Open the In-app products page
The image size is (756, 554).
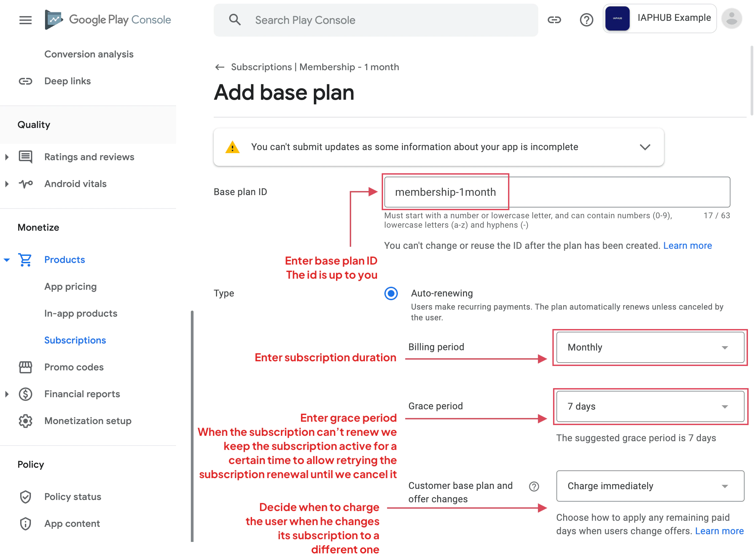click(x=81, y=313)
